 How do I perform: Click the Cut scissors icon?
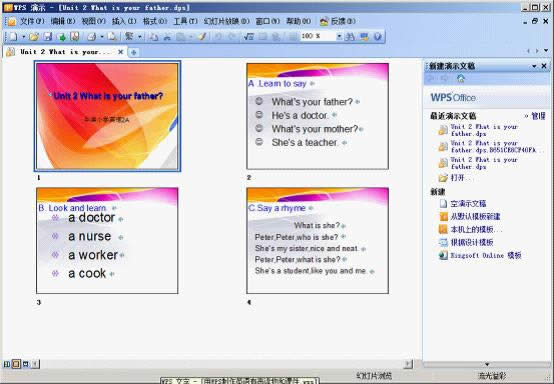pyautogui.click(x=167, y=36)
